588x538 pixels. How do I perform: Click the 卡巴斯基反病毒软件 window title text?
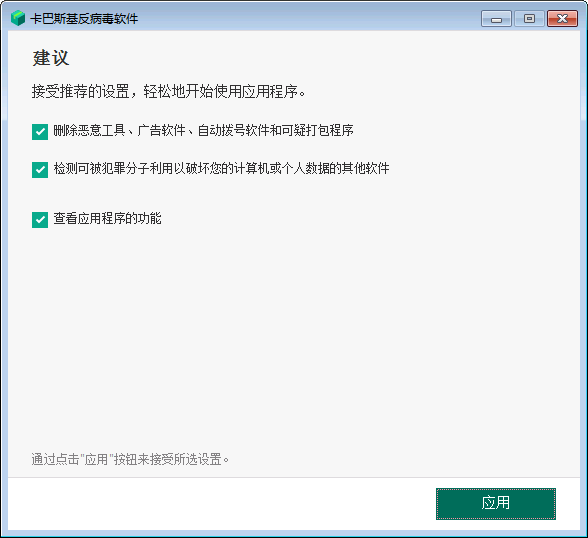(84, 19)
